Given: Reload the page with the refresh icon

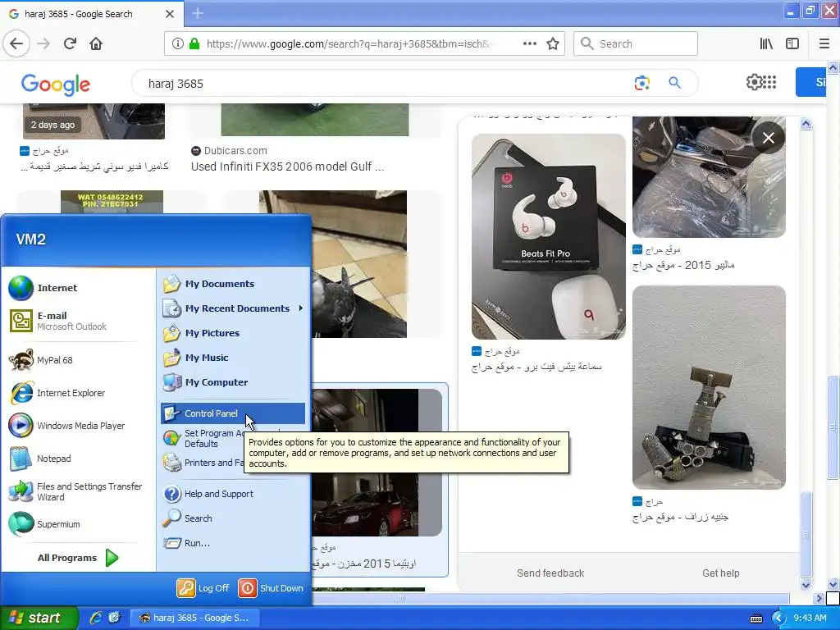Looking at the screenshot, I should [x=70, y=44].
